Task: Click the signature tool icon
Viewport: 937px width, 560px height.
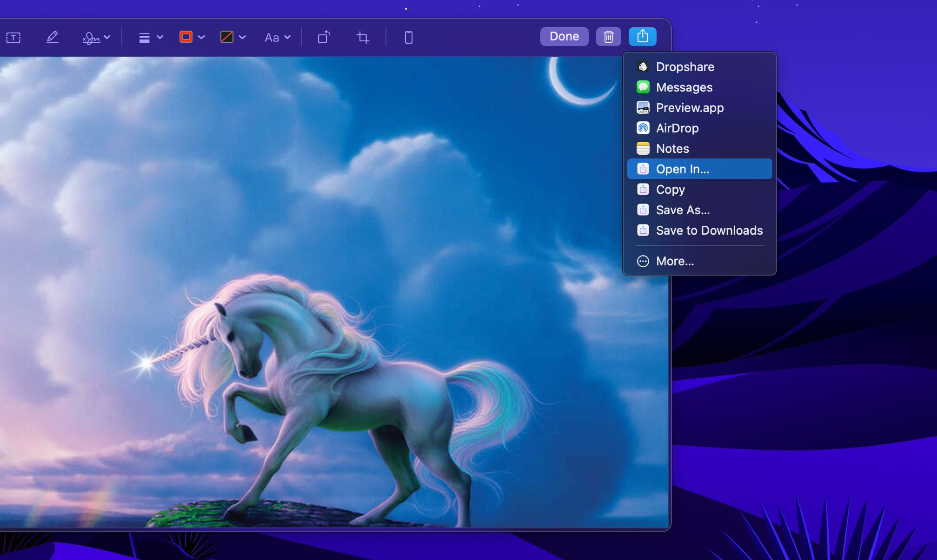Action: 91,38
